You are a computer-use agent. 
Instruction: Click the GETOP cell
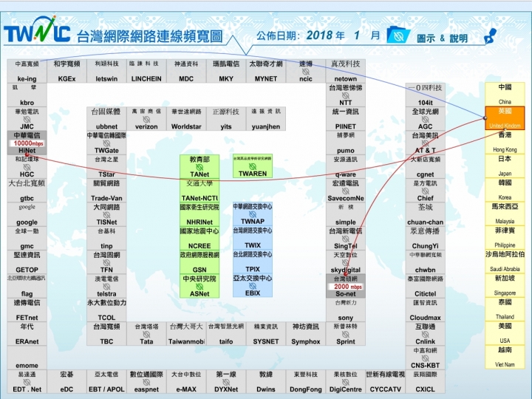click(x=27, y=262)
